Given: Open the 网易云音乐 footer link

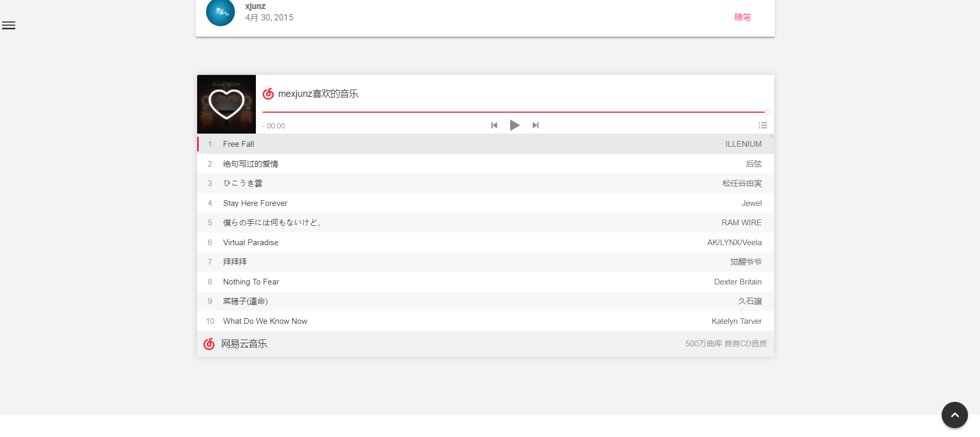Looking at the screenshot, I should pos(244,344).
